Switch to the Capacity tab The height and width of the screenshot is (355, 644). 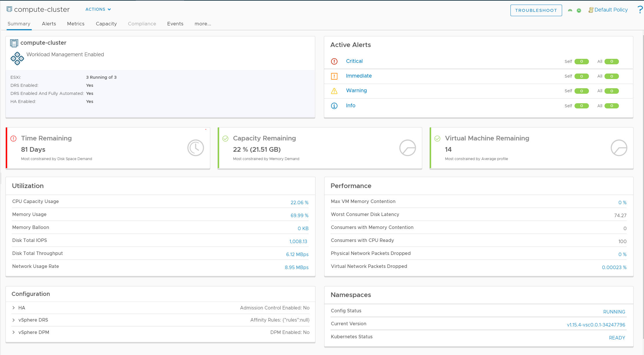tap(106, 23)
